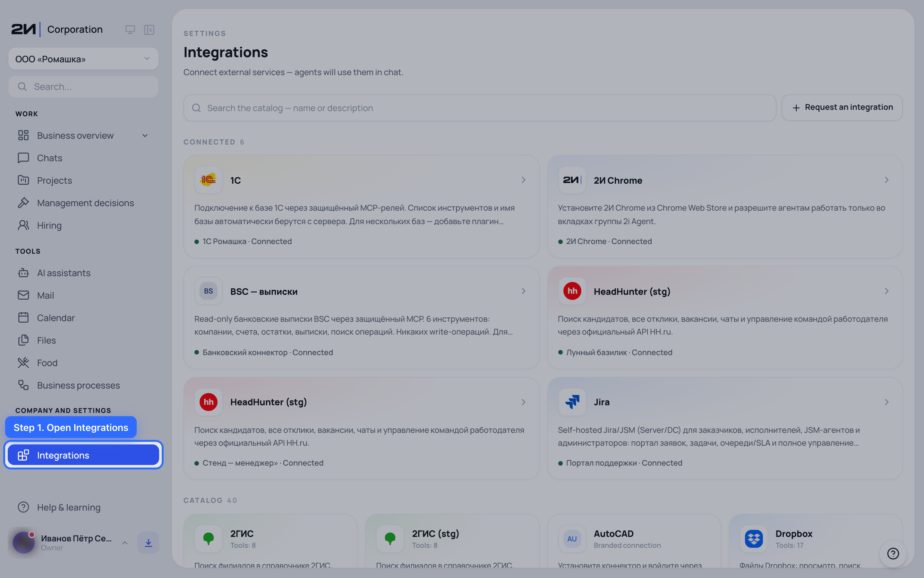
Task: Click the 2И Corporation logo
Action: coord(57,30)
